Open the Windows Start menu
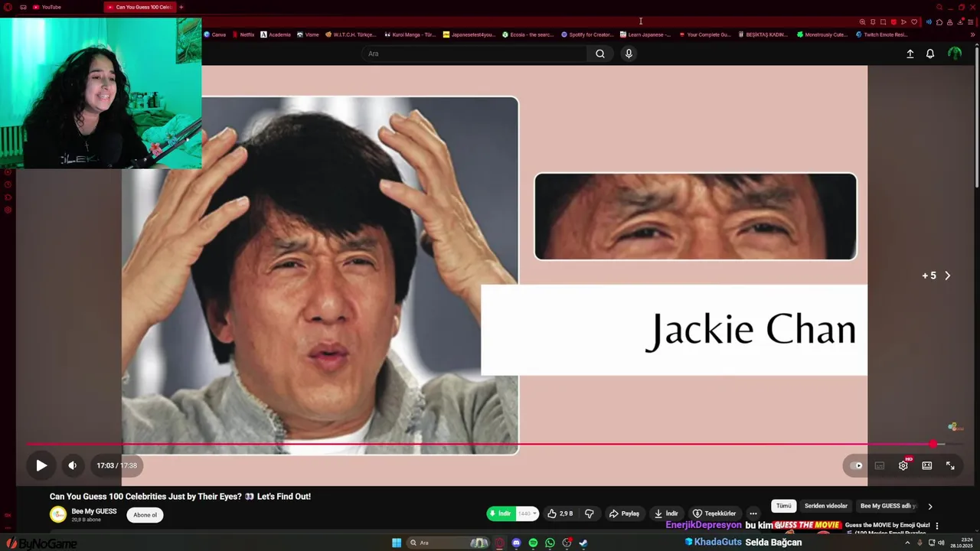 pos(397,543)
